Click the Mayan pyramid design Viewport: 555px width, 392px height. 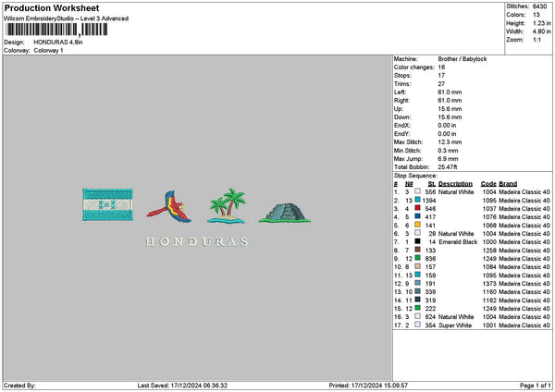point(285,213)
